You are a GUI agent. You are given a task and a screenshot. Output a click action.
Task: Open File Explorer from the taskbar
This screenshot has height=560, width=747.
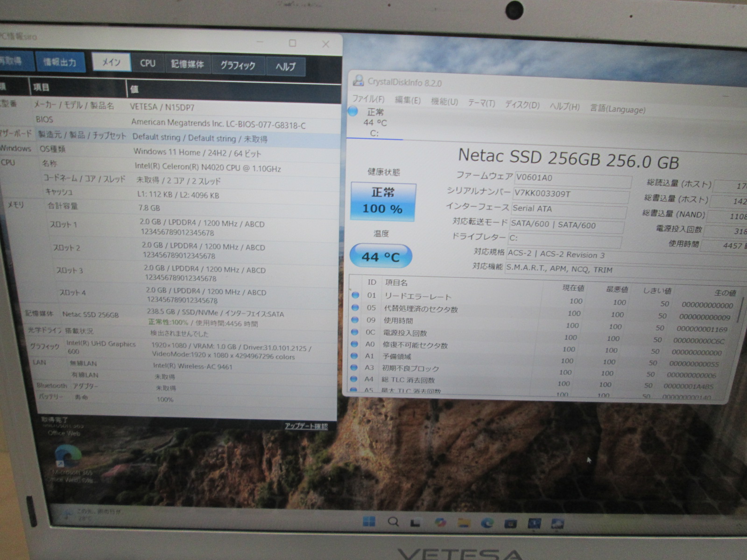(464, 523)
